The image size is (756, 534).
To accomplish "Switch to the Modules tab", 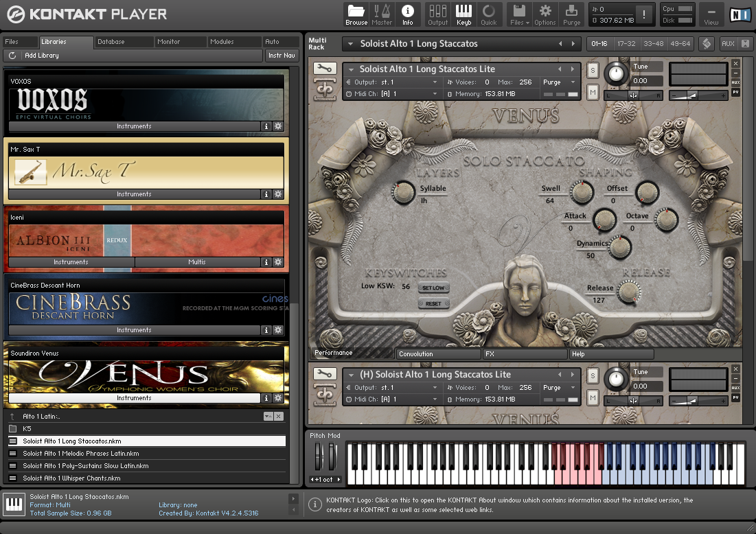I will [234, 42].
